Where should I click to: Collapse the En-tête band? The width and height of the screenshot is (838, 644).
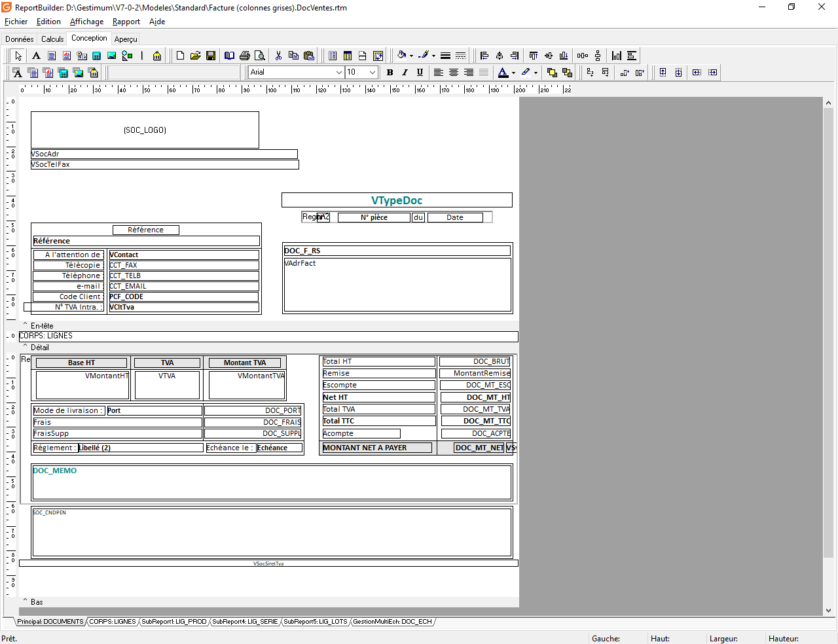[x=26, y=325]
